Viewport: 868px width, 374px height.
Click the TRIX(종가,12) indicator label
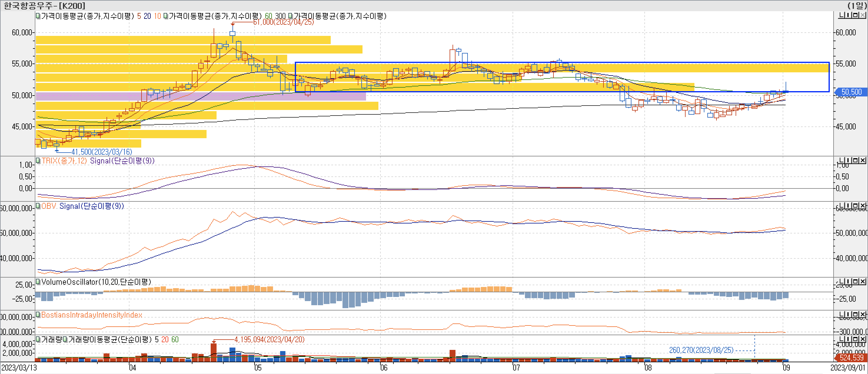pyautogui.click(x=64, y=161)
